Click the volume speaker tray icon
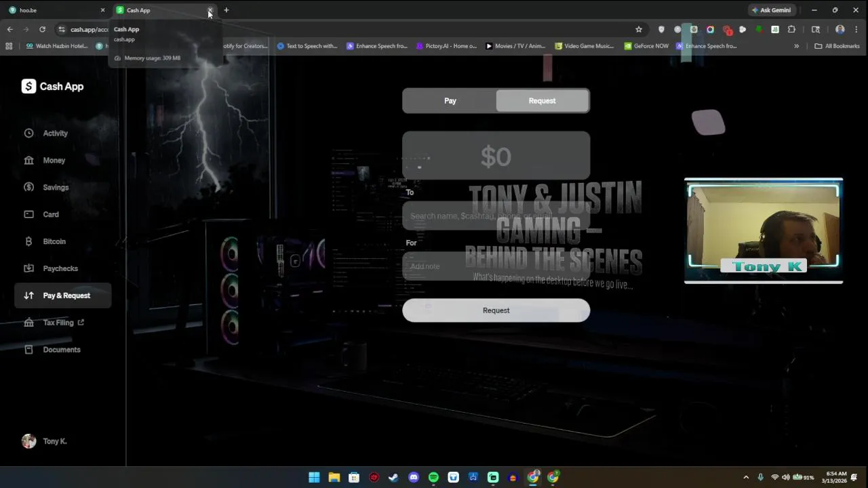Image resolution: width=868 pixels, height=488 pixels. [x=786, y=477]
